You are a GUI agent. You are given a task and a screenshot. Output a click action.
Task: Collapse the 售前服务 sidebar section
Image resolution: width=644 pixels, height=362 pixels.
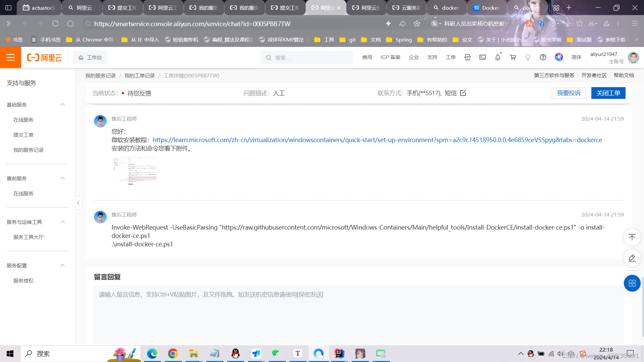(x=62, y=178)
